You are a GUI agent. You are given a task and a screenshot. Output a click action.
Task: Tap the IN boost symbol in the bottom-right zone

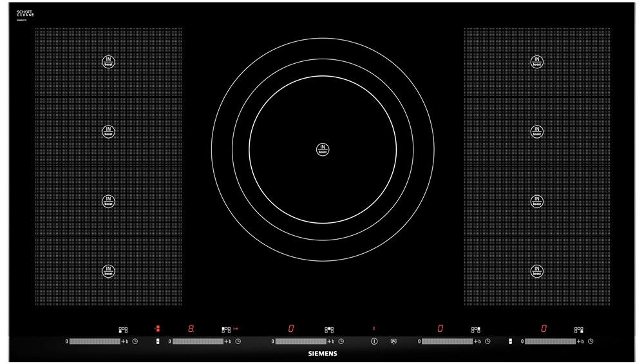tap(536, 271)
